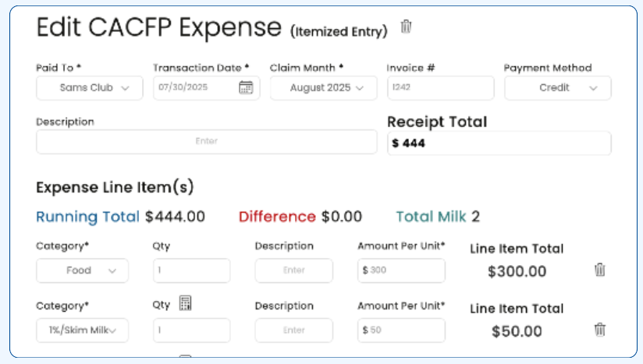Image resolution: width=643 pixels, height=364 pixels.
Task: Delete the 1%/Skim Milk line item
Action: (599, 330)
